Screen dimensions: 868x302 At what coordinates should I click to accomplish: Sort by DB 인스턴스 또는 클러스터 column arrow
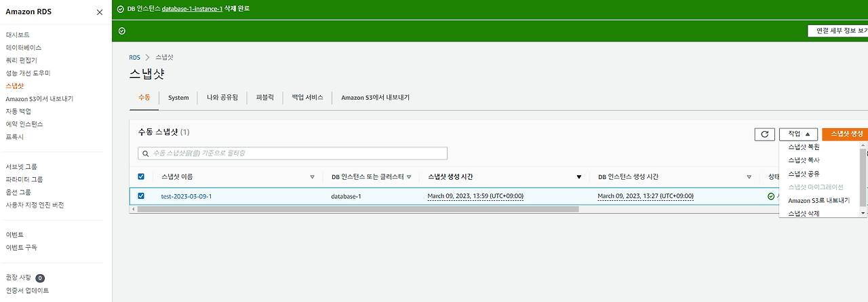[409, 177]
